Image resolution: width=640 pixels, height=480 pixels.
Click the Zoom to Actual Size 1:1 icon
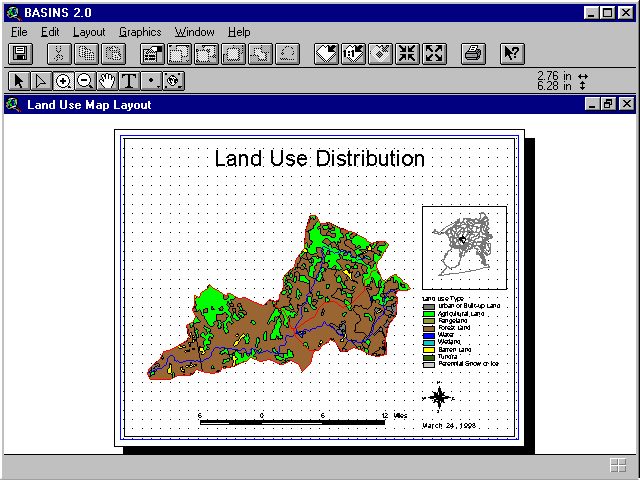pos(353,54)
